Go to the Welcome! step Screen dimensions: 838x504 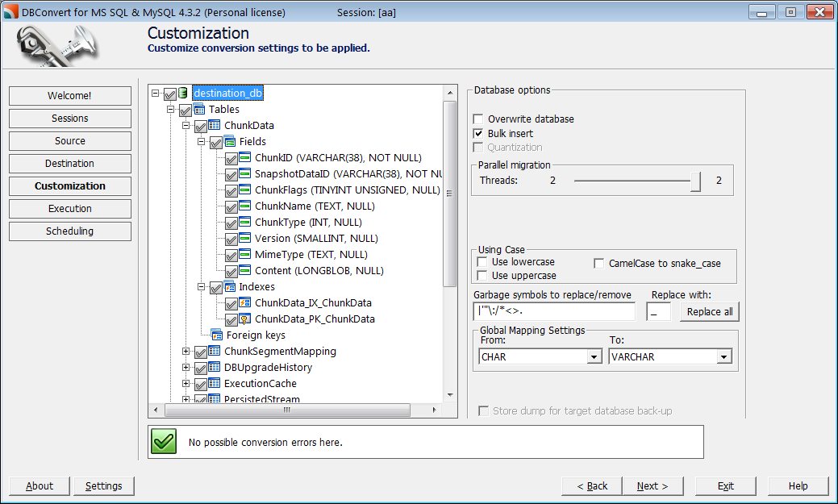[70, 96]
